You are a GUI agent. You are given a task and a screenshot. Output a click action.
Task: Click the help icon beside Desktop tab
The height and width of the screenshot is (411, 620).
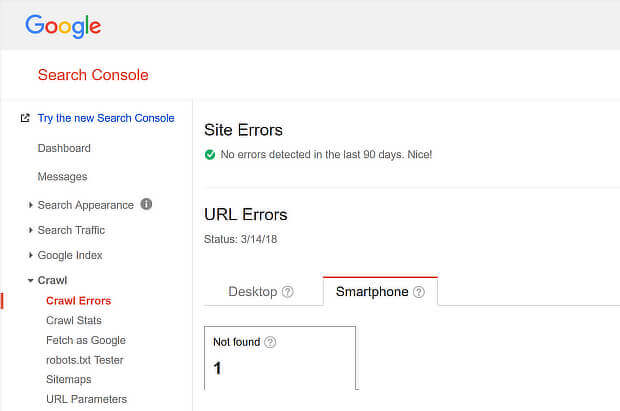(x=288, y=292)
